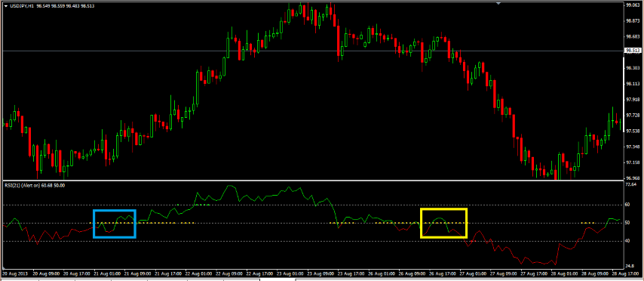Click the 20 Aug 2013 date label
The image size is (644, 281).
(x=14, y=273)
